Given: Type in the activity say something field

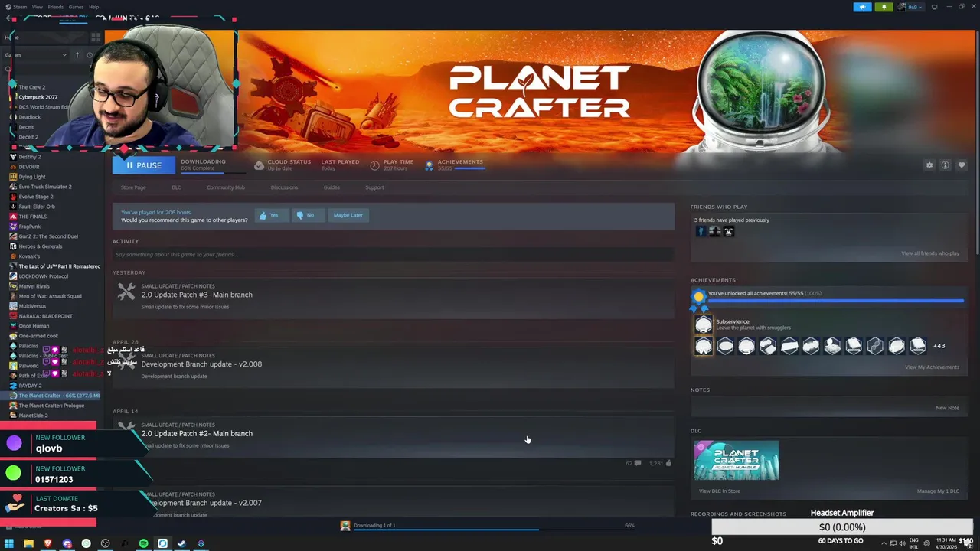Looking at the screenshot, I should [393, 255].
